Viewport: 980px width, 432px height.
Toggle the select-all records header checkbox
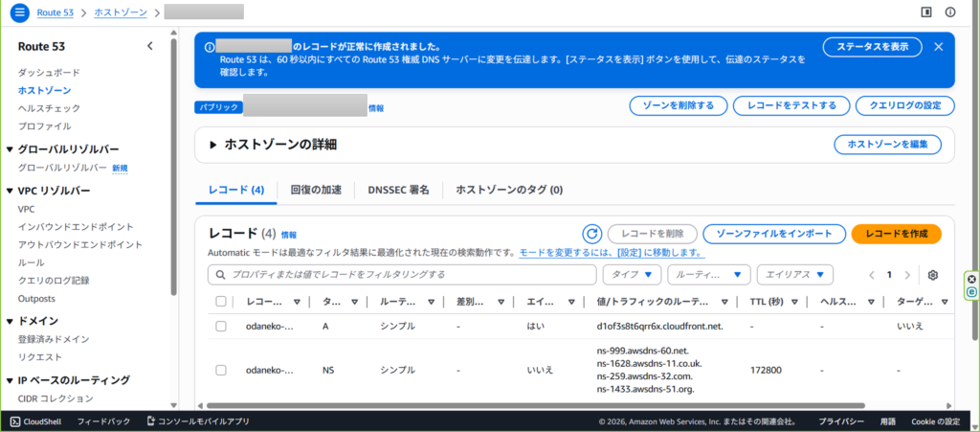221,302
